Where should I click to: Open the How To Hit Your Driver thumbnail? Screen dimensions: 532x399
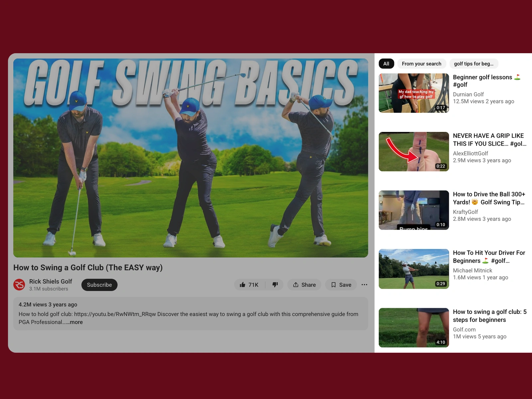point(414,269)
